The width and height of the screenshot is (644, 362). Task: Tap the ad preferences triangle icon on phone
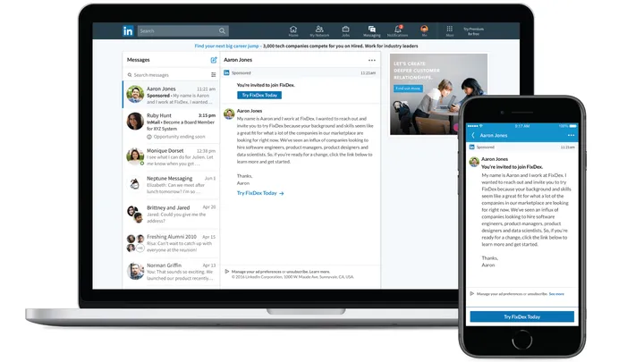[x=472, y=293]
